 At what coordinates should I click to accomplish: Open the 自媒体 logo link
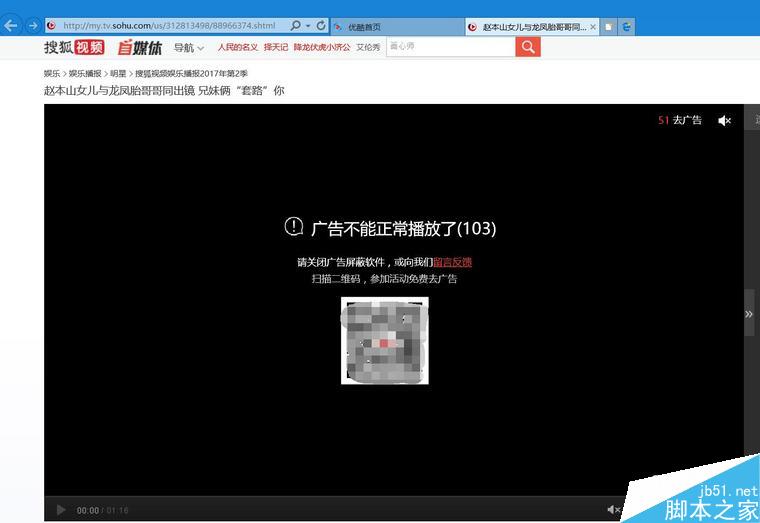pos(140,48)
